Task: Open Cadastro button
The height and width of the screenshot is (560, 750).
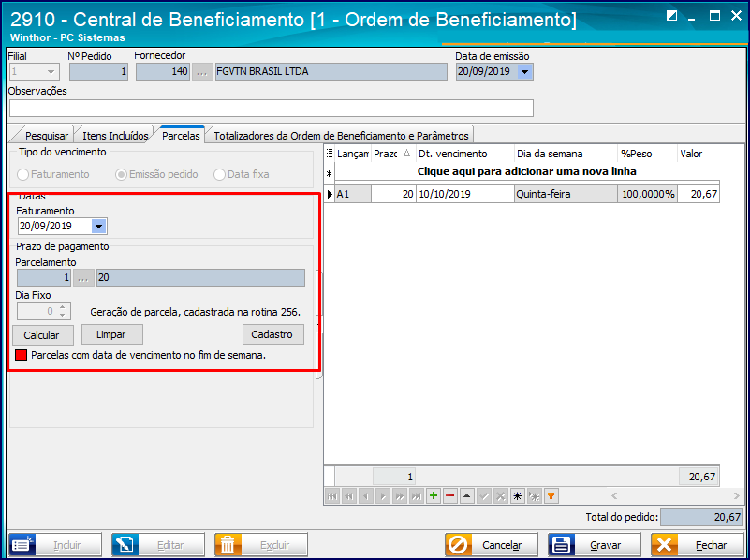Action: pos(273,334)
